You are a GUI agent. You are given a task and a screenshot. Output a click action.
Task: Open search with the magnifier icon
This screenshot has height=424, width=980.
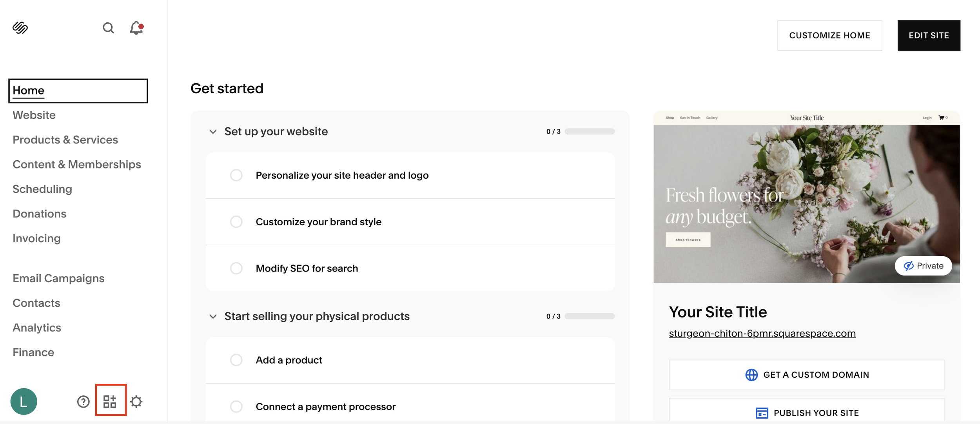(x=109, y=28)
